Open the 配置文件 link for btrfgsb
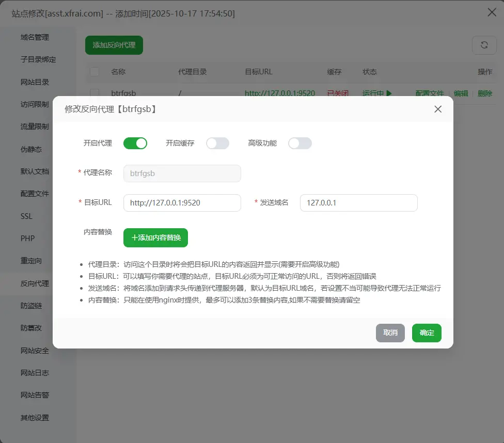Image resolution: width=504 pixels, height=443 pixels. (x=431, y=94)
